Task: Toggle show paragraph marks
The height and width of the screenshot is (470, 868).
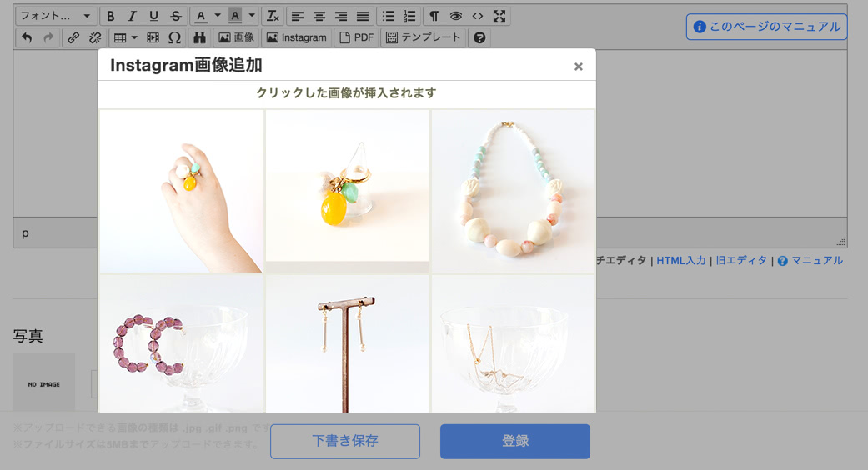Action: (434, 16)
